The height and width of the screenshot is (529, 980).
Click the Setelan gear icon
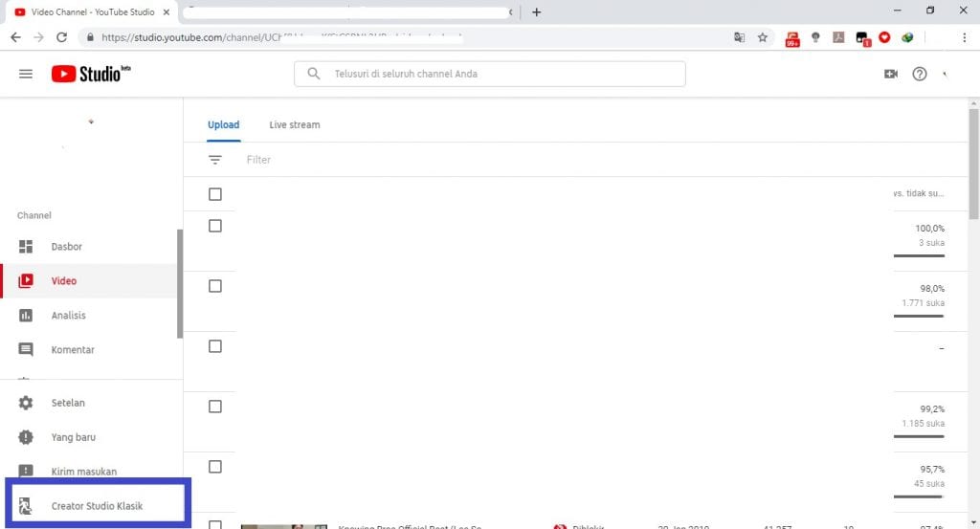click(x=26, y=403)
